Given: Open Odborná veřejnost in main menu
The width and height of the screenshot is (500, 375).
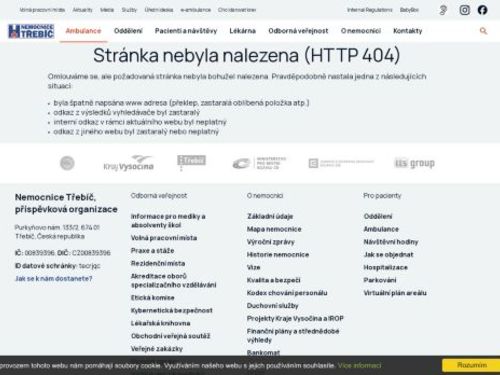Looking at the screenshot, I should [x=298, y=31].
